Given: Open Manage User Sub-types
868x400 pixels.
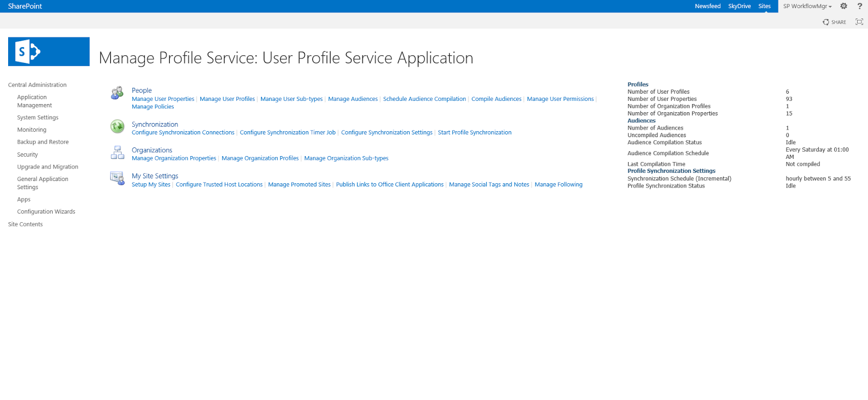Looking at the screenshot, I should pos(291,99).
